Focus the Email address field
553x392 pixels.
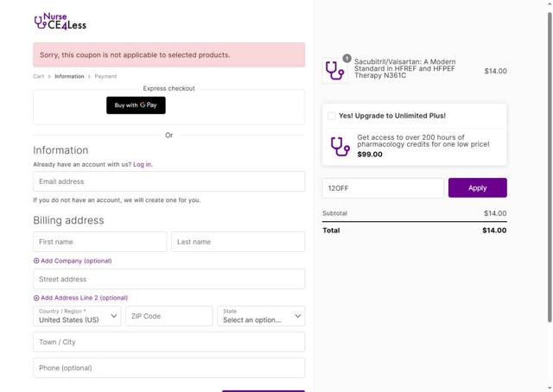point(169,181)
